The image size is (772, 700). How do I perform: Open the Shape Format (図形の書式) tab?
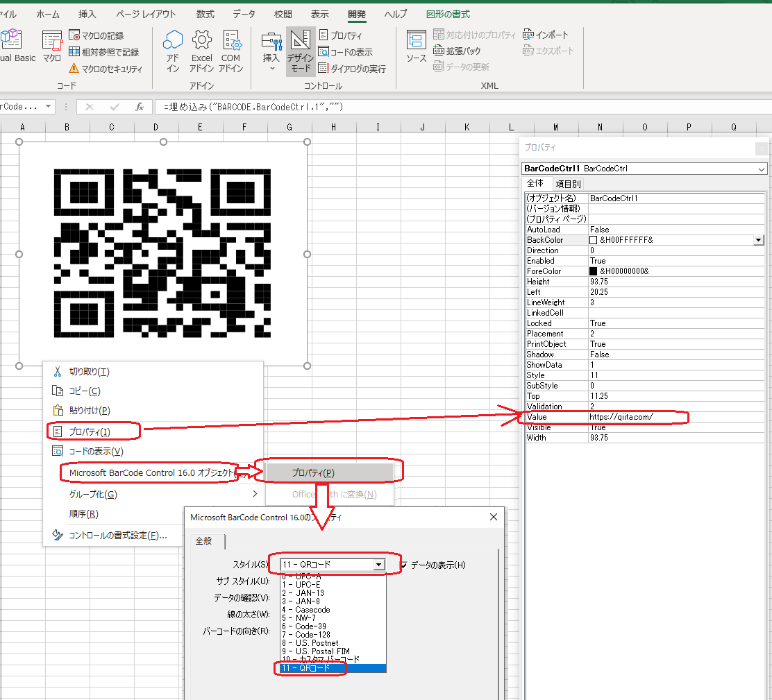pyautogui.click(x=448, y=14)
